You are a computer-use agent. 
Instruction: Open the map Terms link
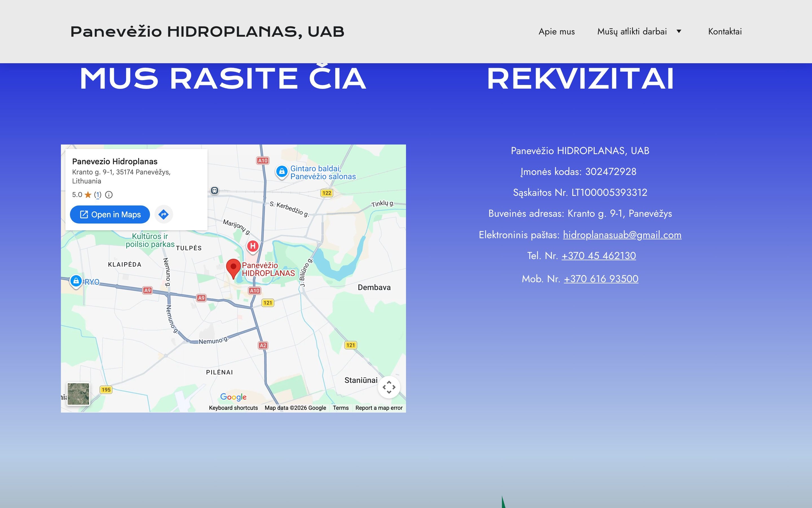[341, 408]
